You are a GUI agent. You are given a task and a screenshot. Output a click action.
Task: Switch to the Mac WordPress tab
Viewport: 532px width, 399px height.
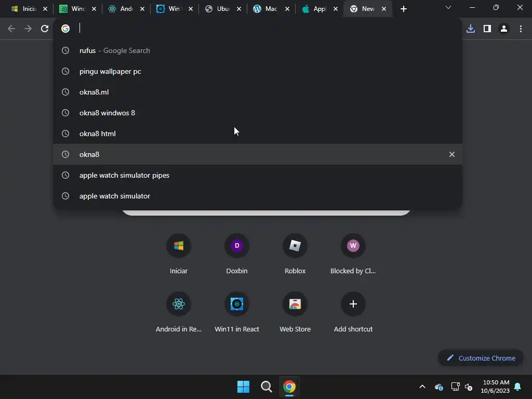265,9
